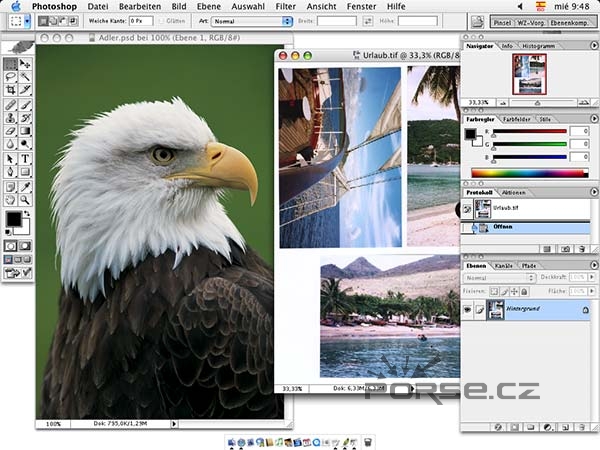600x450 pixels.
Task: Select the Slice tool
Action: (x=25, y=90)
